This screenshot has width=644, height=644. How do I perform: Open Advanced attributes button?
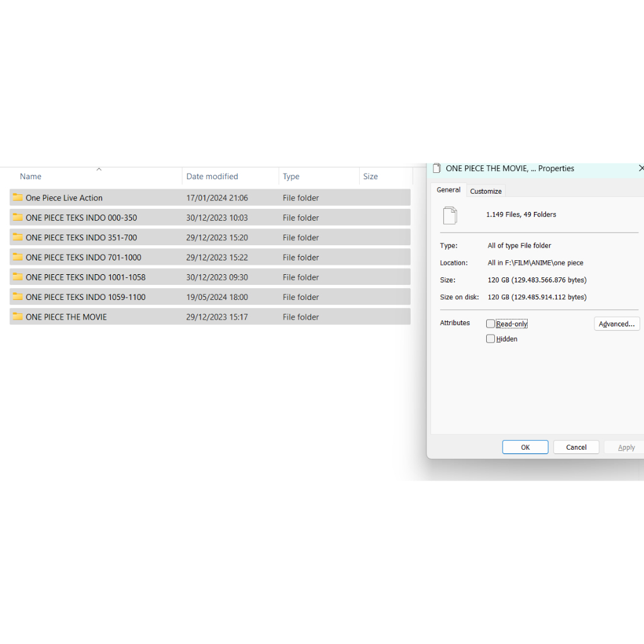[616, 324]
